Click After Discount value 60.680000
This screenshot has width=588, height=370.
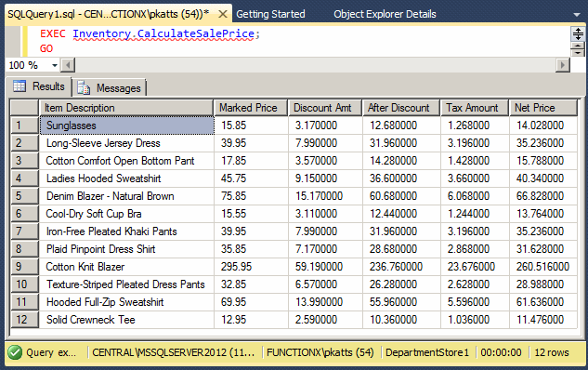click(401, 196)
